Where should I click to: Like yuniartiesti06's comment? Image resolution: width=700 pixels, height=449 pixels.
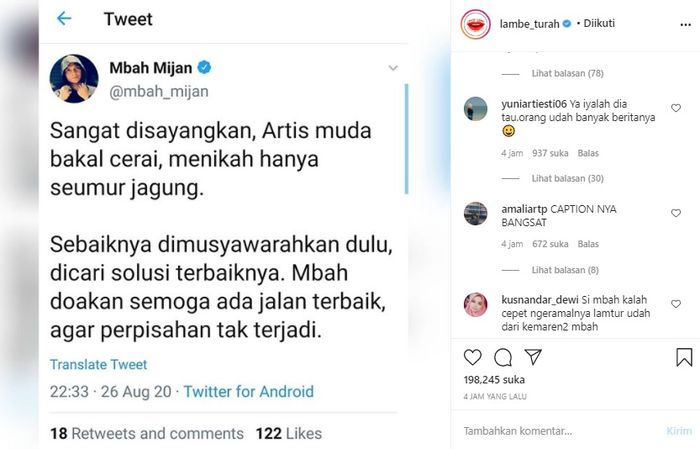(676, 108)
